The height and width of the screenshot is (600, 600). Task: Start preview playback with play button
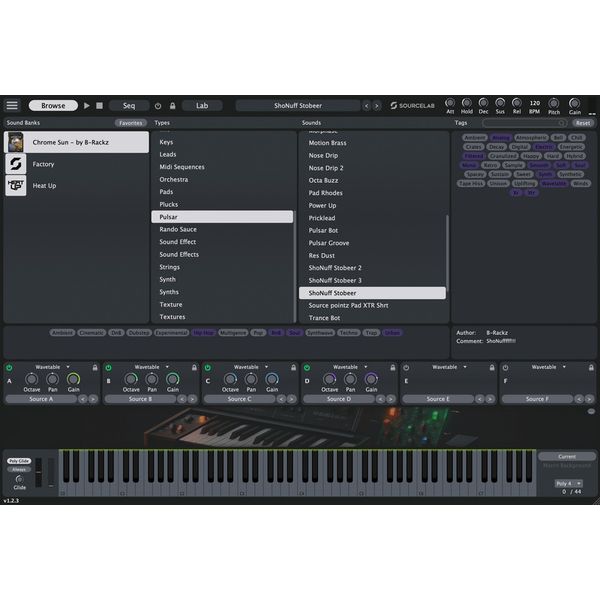87,105
